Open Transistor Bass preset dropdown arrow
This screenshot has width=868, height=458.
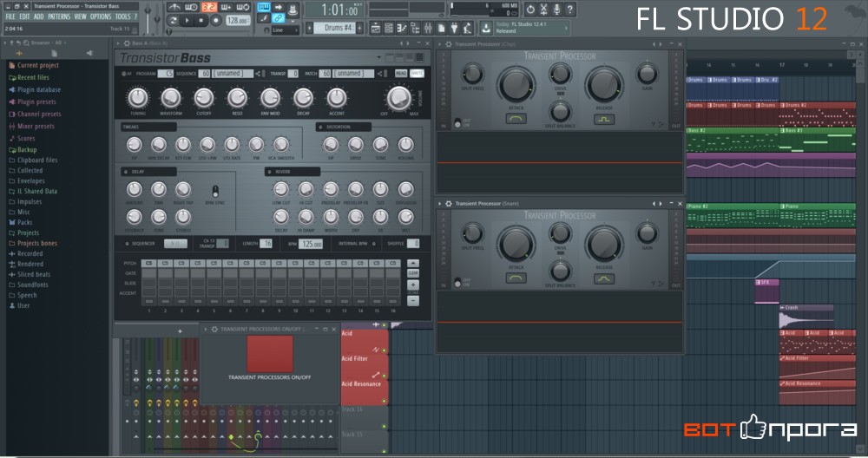379,57
